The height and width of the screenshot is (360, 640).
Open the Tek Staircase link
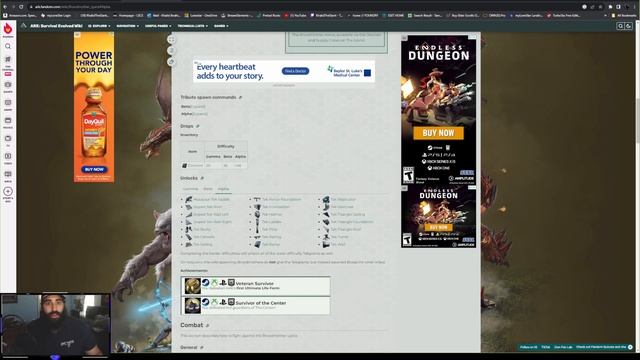[x=342, y=207]
